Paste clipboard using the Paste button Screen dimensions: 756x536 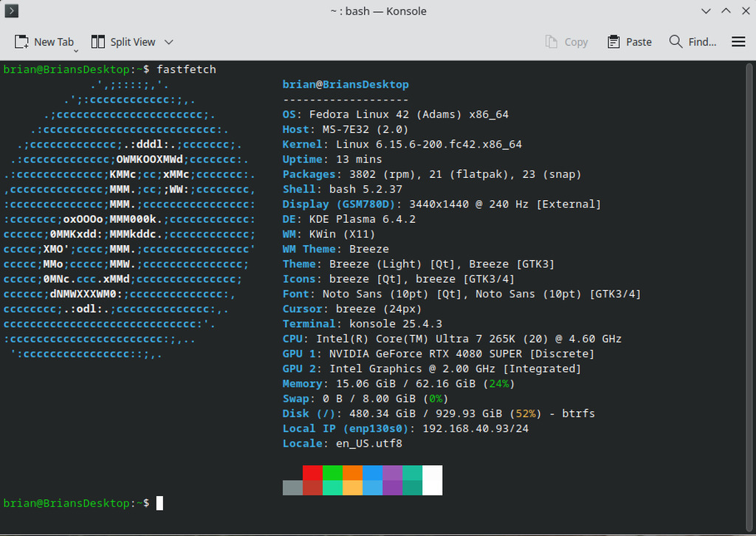pos(630,42)
